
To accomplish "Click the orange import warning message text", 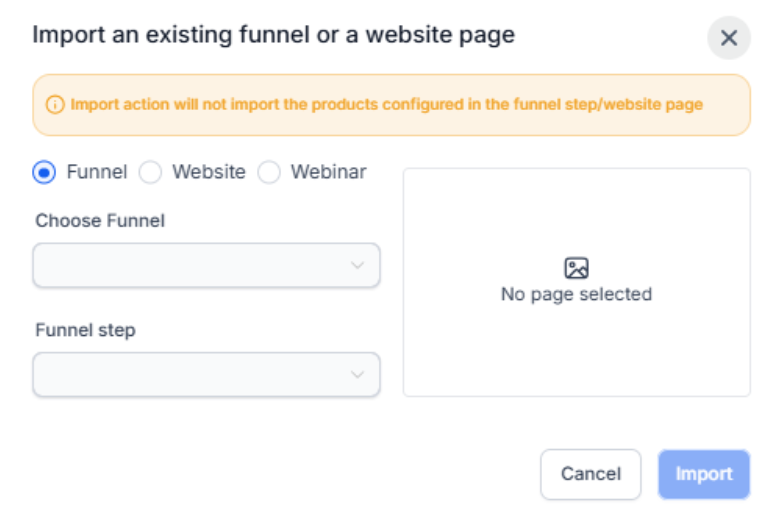I will 386,104.
